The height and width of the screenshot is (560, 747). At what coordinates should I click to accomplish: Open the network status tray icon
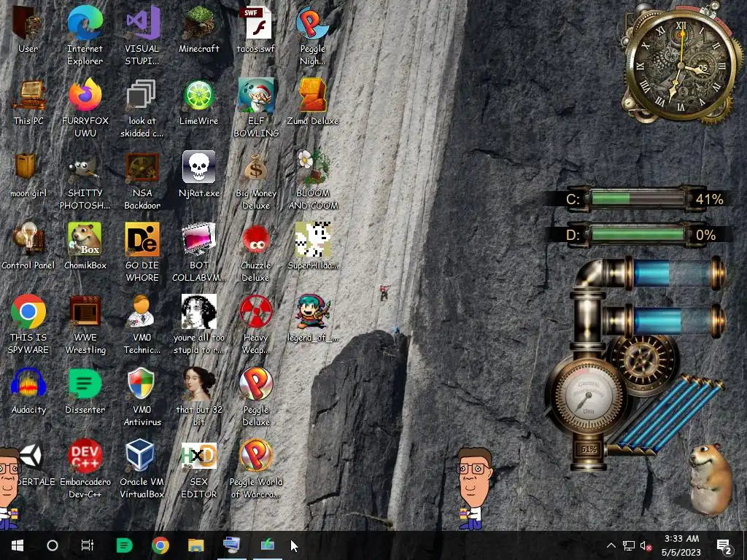point(629,545)
